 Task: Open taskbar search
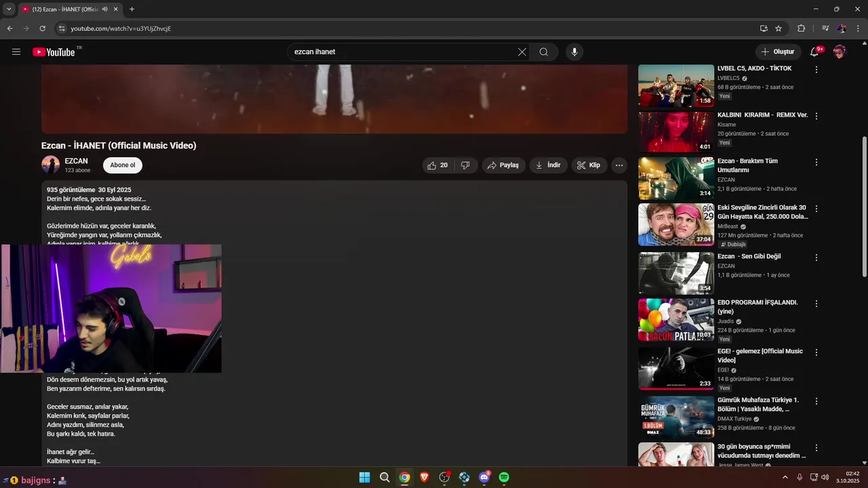(384, 477)
